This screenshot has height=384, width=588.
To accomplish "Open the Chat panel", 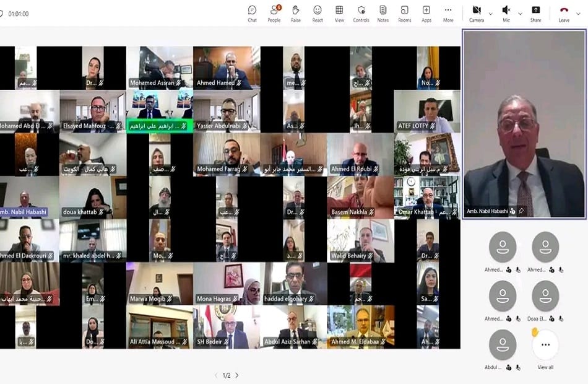I will click(x=252, y=13).
